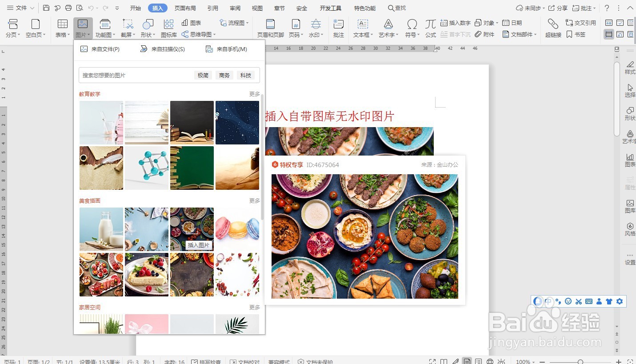Open Styles (样式) in right sidebar
The image size is (636, 364).
tap(630, 68)
